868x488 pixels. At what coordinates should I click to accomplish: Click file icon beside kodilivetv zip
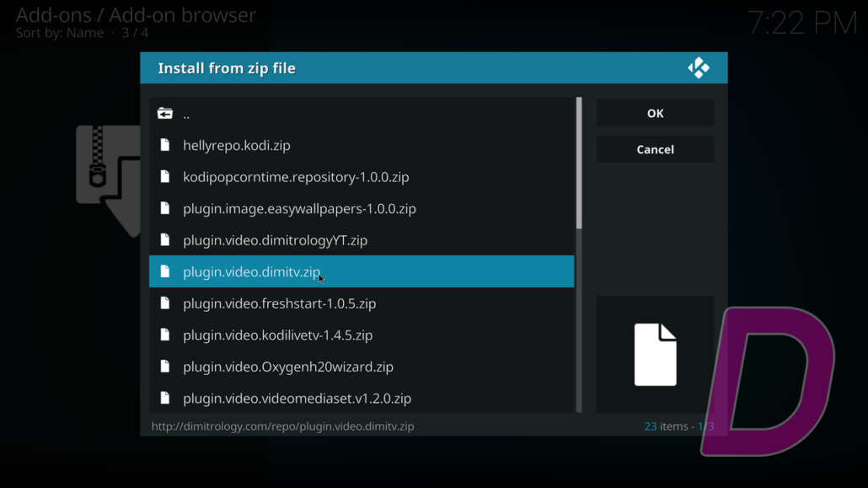click(x=165, y=335)
